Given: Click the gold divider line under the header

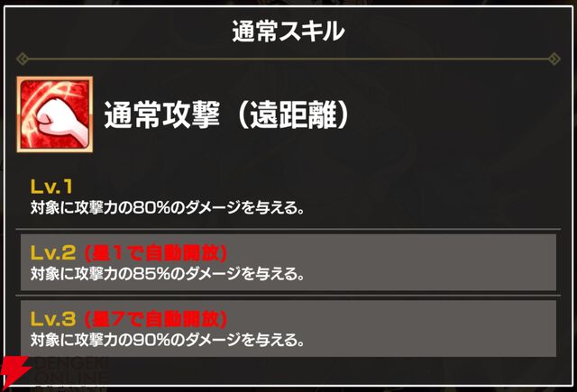Looking at the screenshot, I should 288,59.
